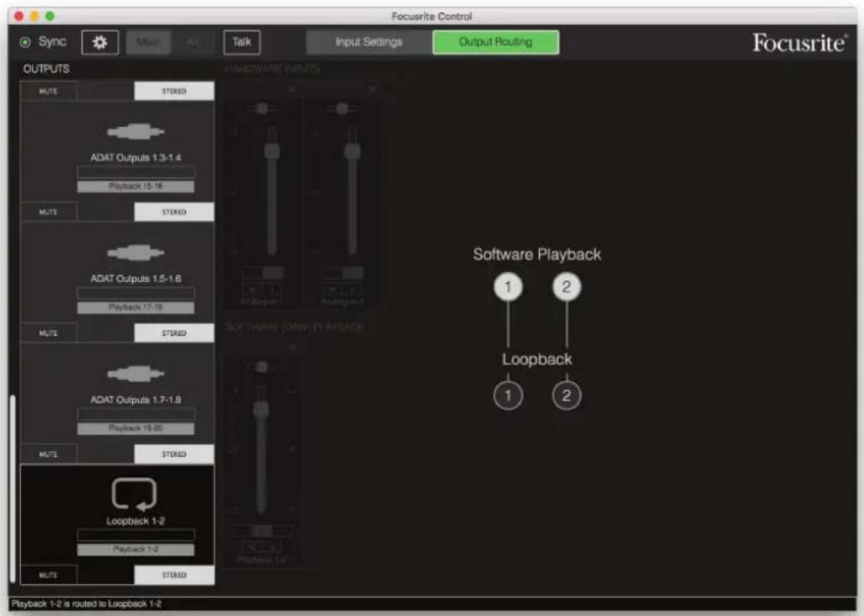The height and width of the screenshot is (616, 864).
Task: Toggle STEREO for ADAT Outputs 1.3-1.4
Action: 174,212
